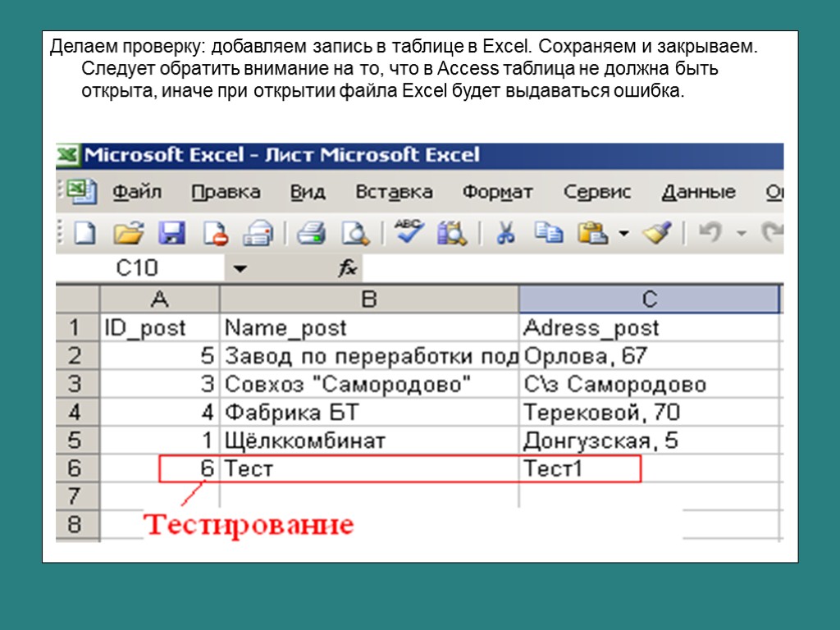Select cell containing ID_post
Image resolution: width=840 pixels, height=630 pixels.
(x=160, y=327)
